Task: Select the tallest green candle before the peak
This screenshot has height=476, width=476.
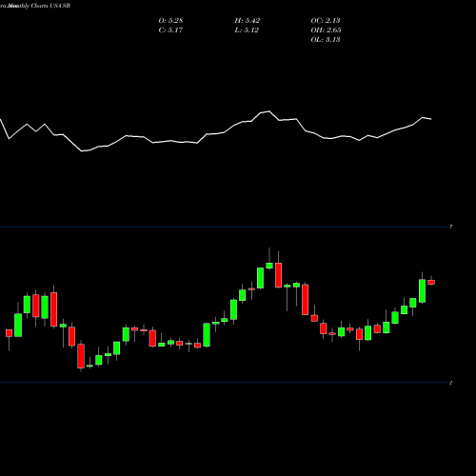Action: [207, 335]
